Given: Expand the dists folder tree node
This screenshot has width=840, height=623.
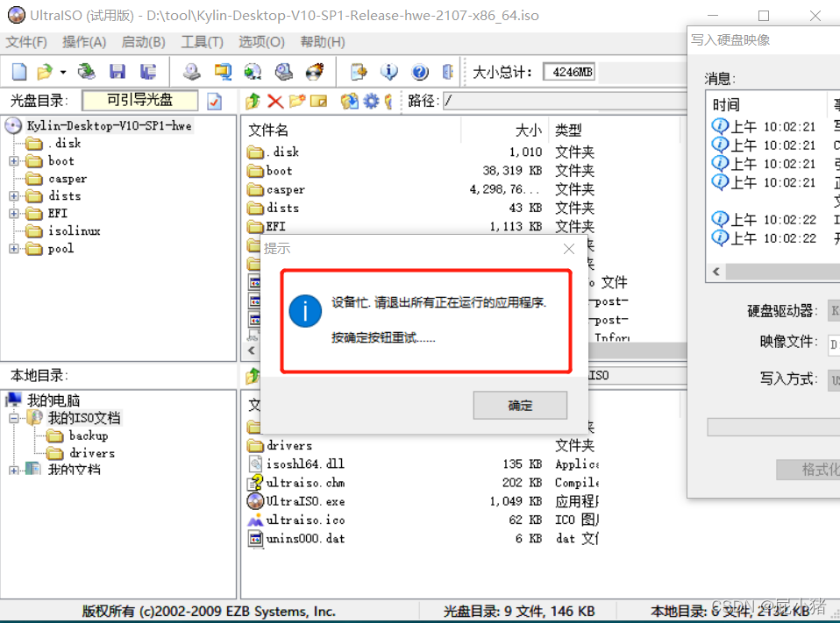Looking at the screenshot, I should [x=14, y=196].
